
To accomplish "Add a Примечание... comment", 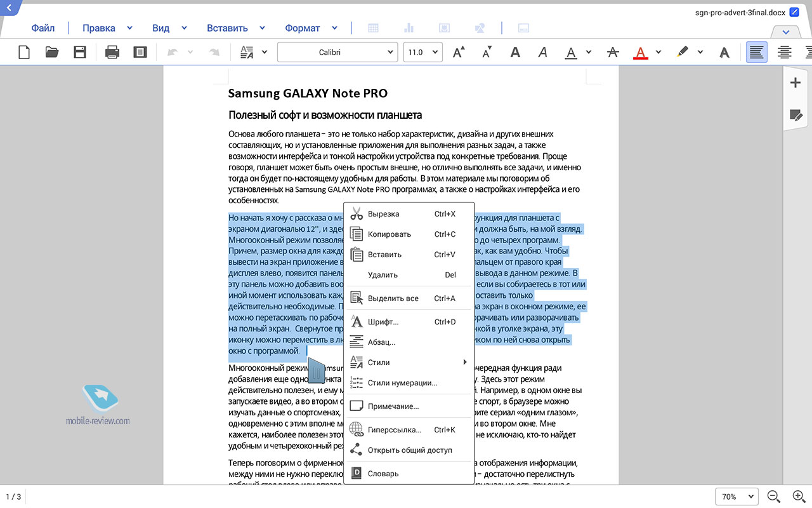I will 409,406.
